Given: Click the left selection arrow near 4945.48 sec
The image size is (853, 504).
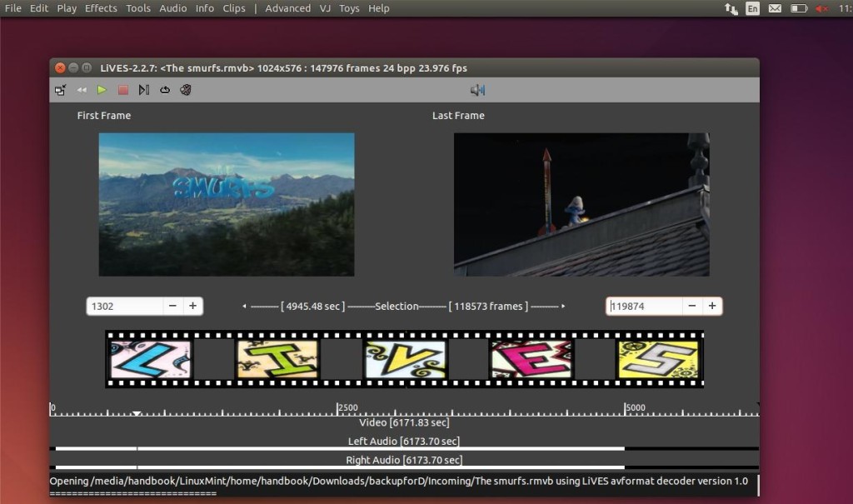Looking at the screenshot, I should [x=244, y=307].
